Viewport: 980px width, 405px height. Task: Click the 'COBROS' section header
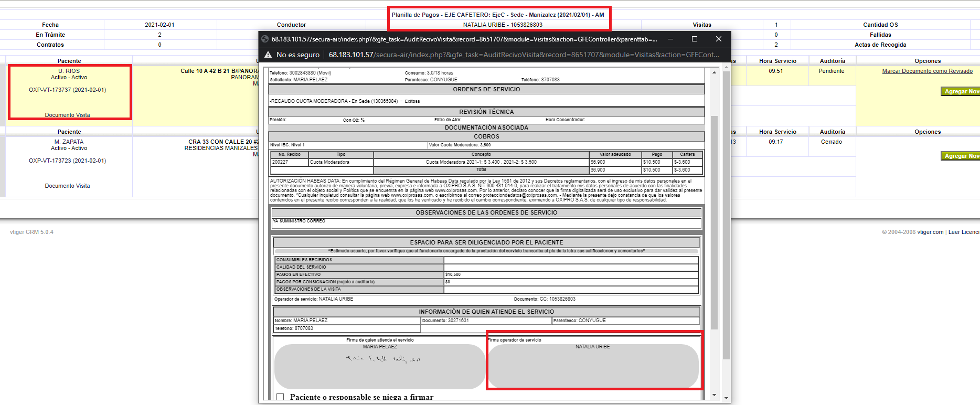(486, 136)
